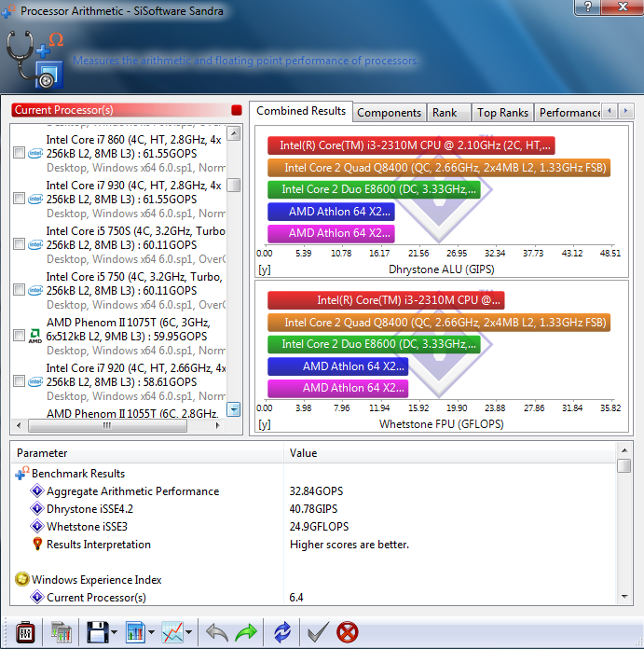Open the Performance tab
The height and width of the screenshot is (649, 644).
click(568, 113)
